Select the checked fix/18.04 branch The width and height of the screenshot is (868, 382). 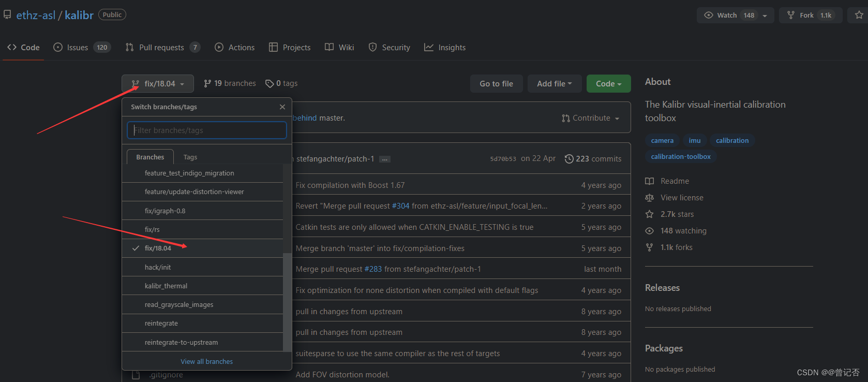tap(203, 248)
